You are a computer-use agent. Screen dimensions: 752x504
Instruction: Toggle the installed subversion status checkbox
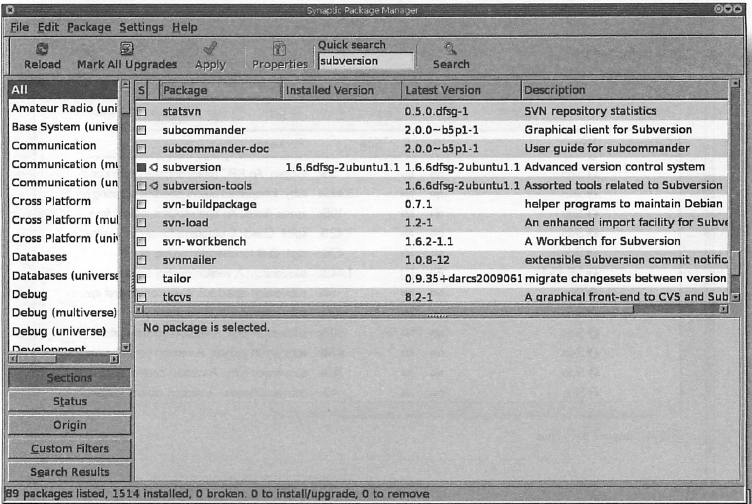(x=141, y=167)
